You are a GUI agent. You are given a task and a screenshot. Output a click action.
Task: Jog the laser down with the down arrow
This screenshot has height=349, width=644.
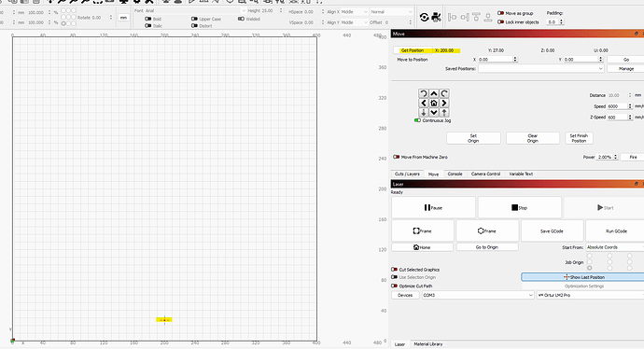pyautogui.click(x=434, y=112)
